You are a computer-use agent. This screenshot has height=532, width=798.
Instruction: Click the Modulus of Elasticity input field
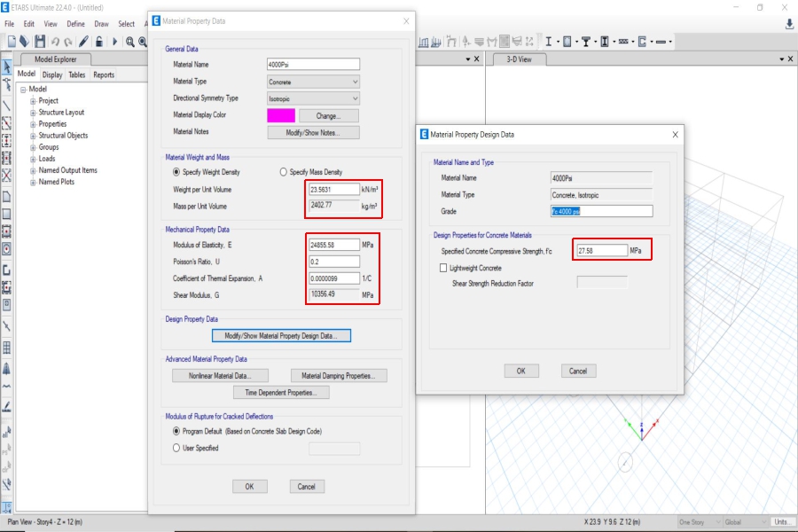(334, 245)
